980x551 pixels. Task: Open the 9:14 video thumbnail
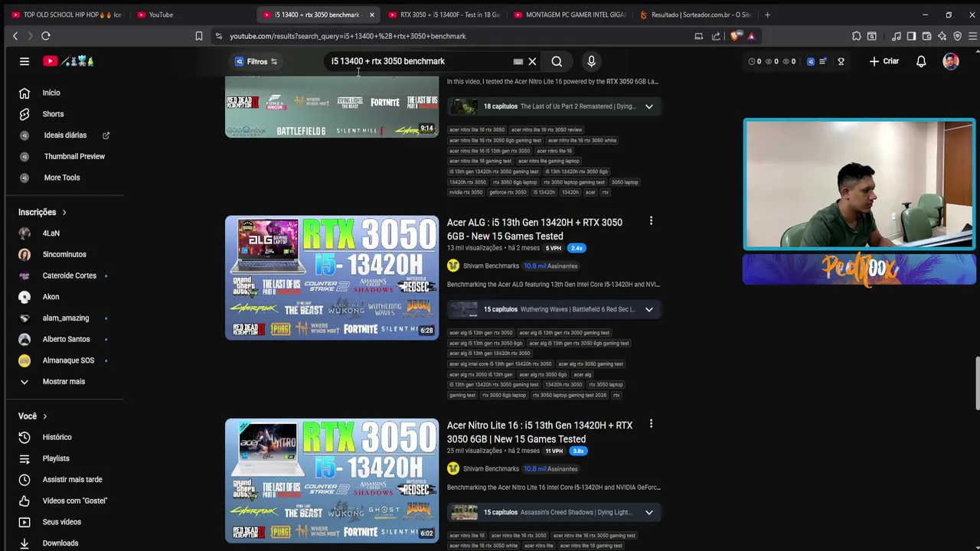click(x=332, y=106)
